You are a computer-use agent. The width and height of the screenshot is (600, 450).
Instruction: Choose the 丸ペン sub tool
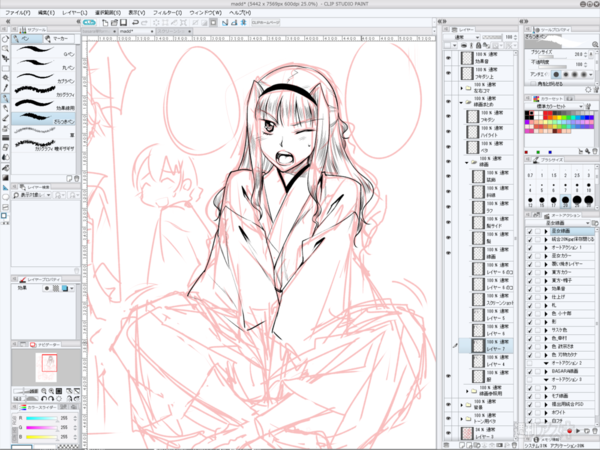(44, 64)
